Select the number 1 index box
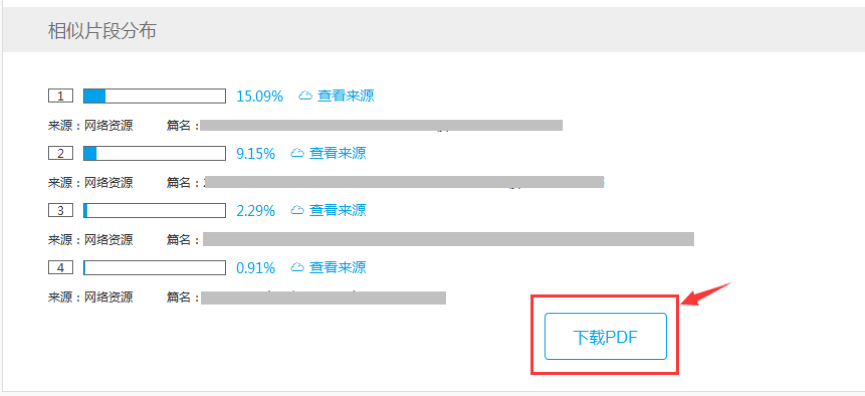Viewport: 865px width, 396px height. (x=61, y=97)
